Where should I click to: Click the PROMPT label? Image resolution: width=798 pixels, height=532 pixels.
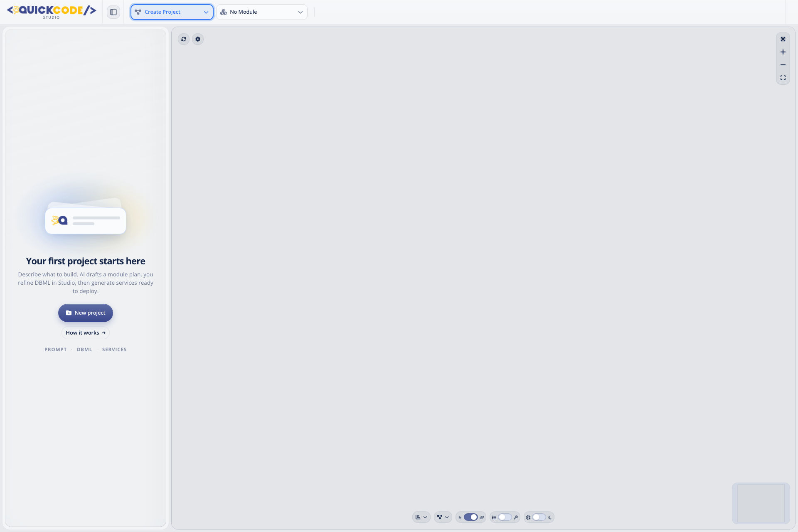[56, 350]
